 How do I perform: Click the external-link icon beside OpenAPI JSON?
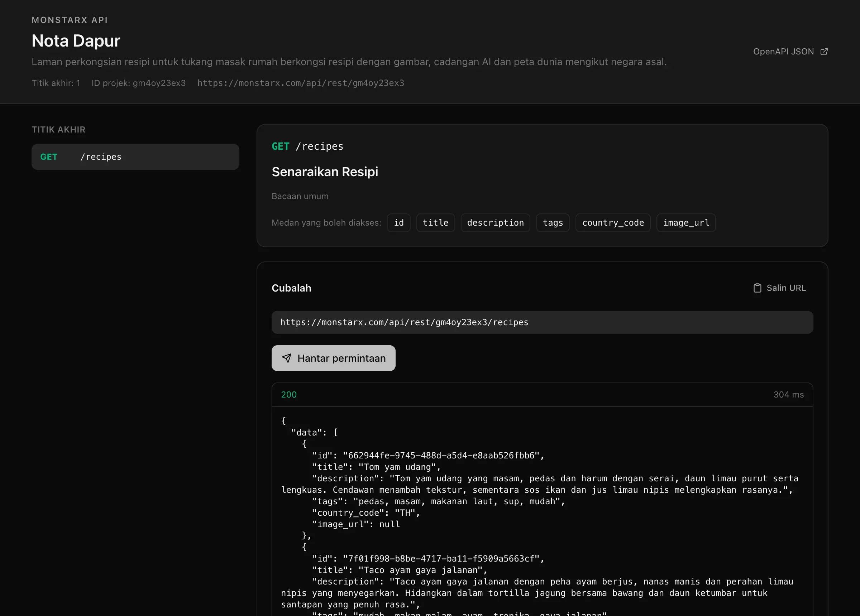(824, 52)
